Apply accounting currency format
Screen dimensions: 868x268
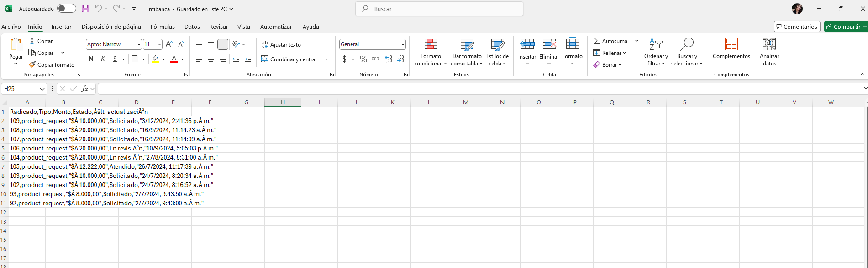coord(344,59)
